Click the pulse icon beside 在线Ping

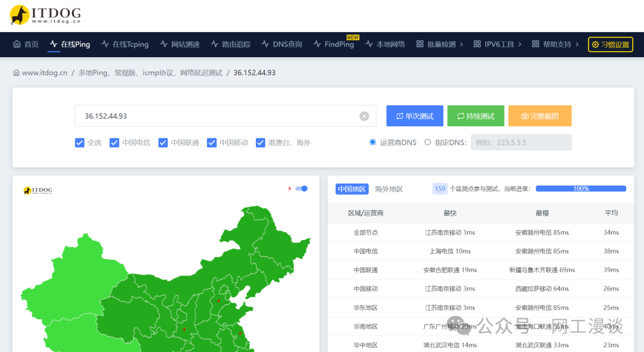[x=54, y=44]
